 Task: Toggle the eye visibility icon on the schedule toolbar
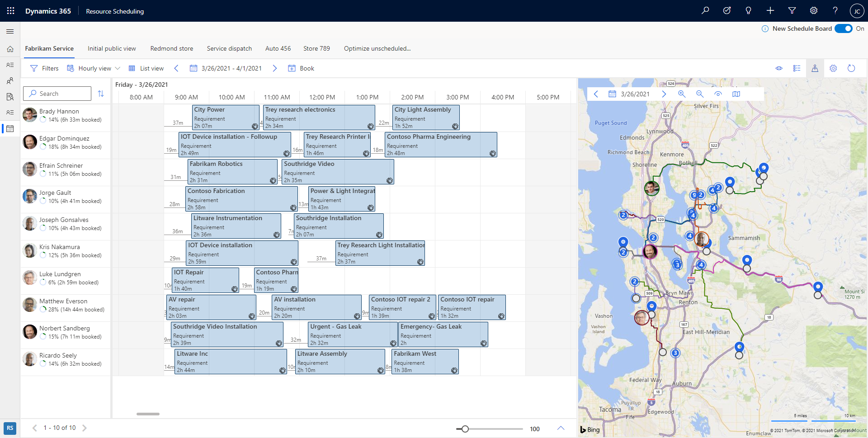pos(779,68)
